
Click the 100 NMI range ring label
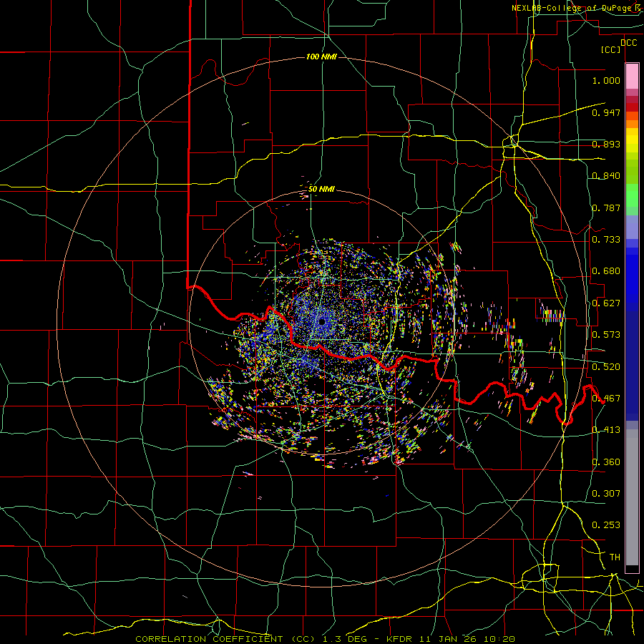coord(321,57)
